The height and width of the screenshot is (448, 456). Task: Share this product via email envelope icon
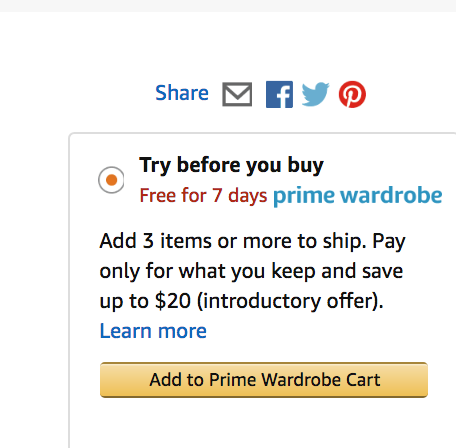tap(237, 94)
